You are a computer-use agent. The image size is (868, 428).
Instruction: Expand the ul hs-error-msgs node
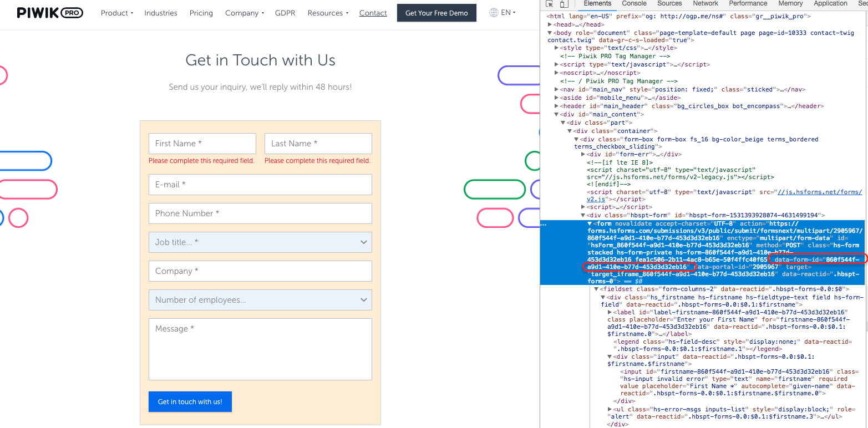(610, 409)
